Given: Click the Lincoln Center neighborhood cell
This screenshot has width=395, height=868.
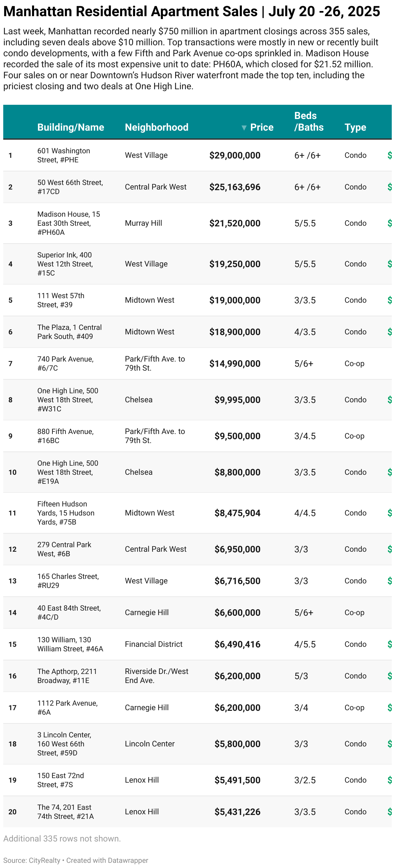Looking at the screenshot, I should click(x=150, y=744).
